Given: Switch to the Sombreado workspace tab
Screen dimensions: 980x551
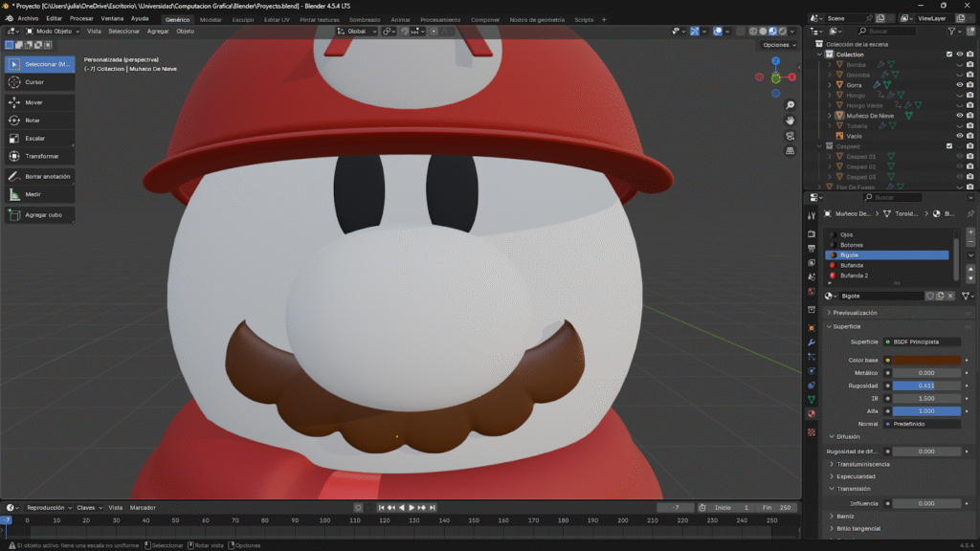Looking at the screenshot, I should 364,19.
